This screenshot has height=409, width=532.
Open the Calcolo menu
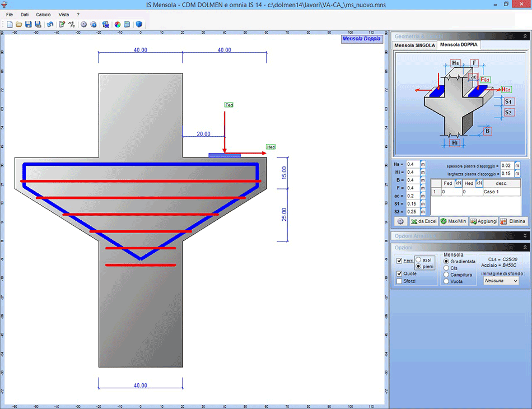click(44, 15)
